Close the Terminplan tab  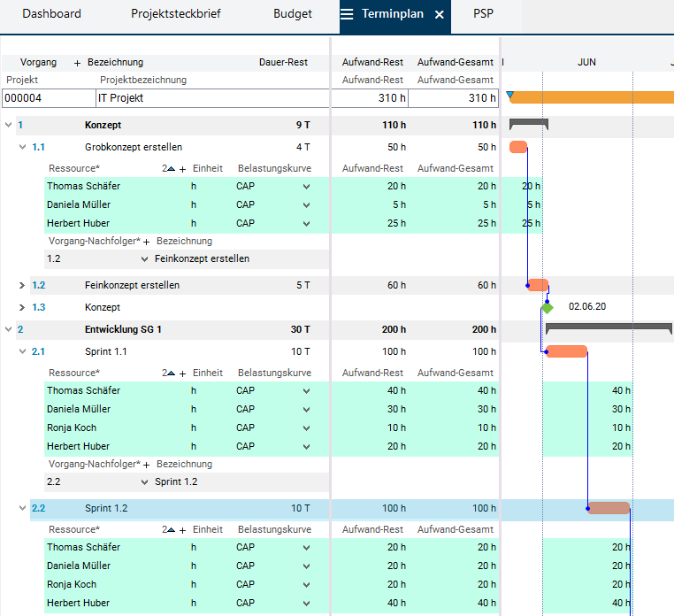click(x=440, y=14)
